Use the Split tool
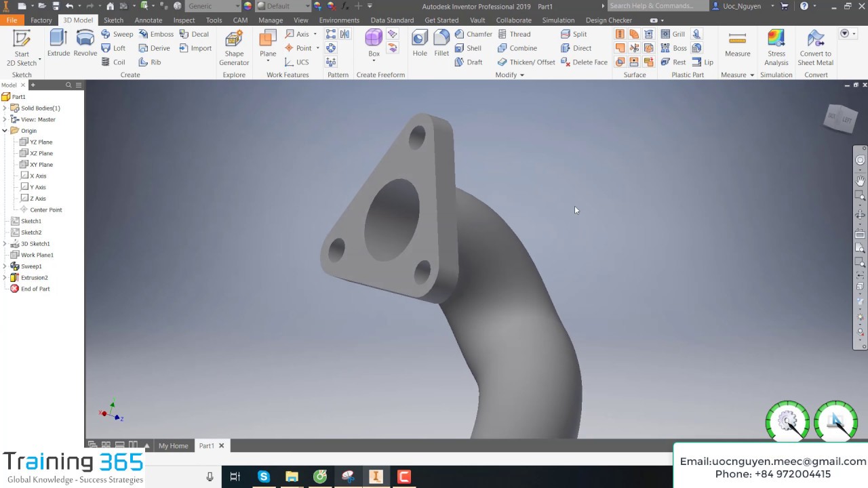 574,34
